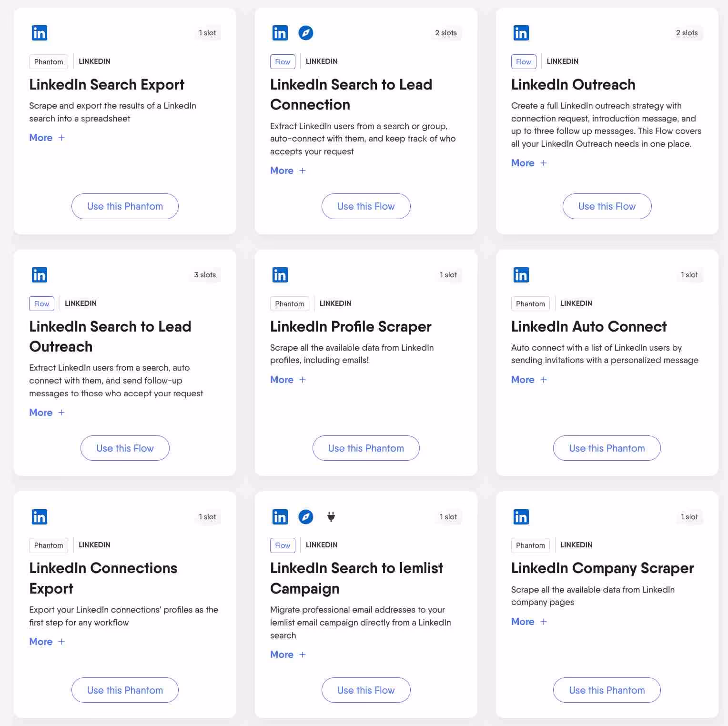Open the LinkedIn Profile Scraper title
728x726 pixels.
(x=351, y=327)
